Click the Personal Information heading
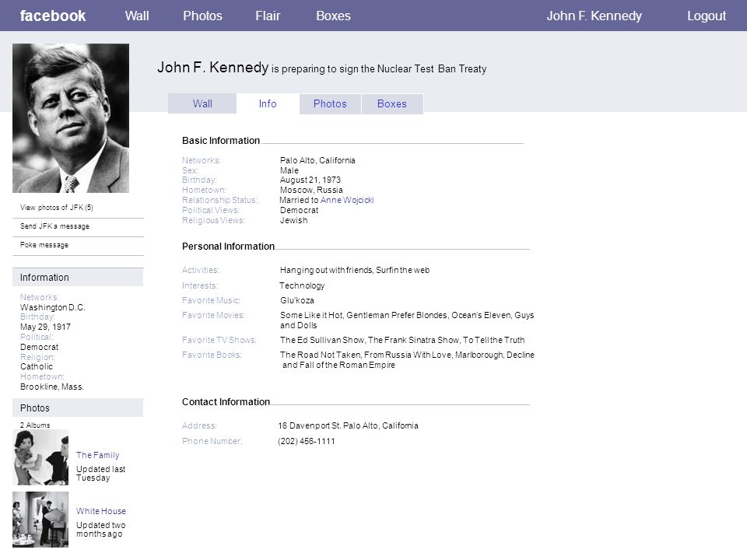Screen dimensions: 747x560 pos(228,247)
